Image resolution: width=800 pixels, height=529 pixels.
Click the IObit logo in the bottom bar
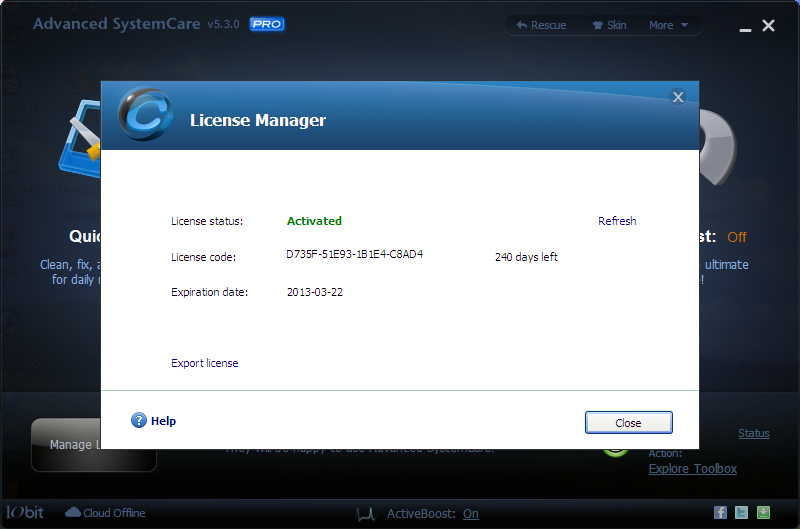(x=24, y=512)
